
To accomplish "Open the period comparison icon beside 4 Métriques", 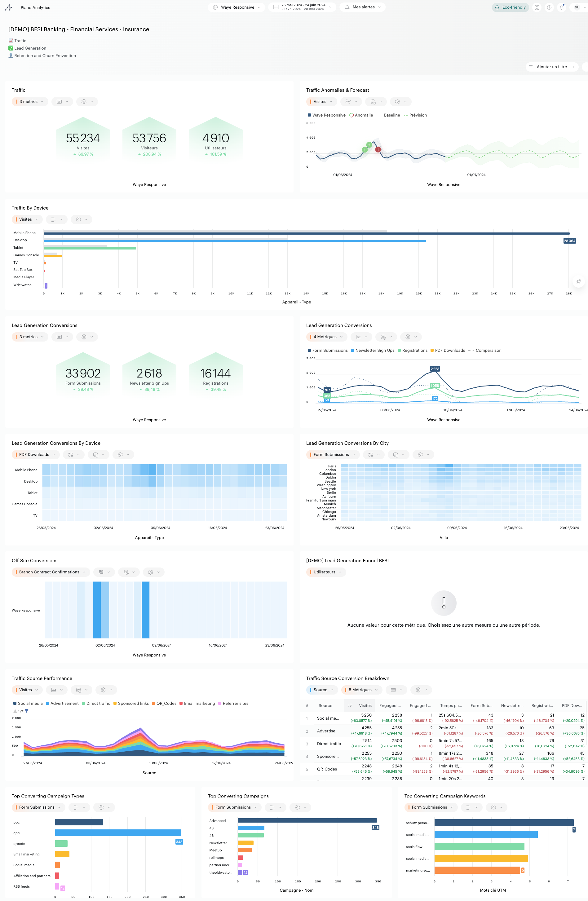I will click(386, 337).
